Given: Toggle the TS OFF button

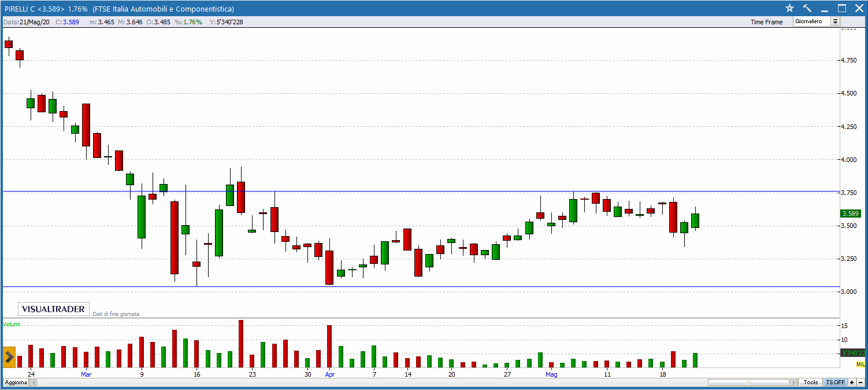Looking at the screenshot, I should (835, 382).
